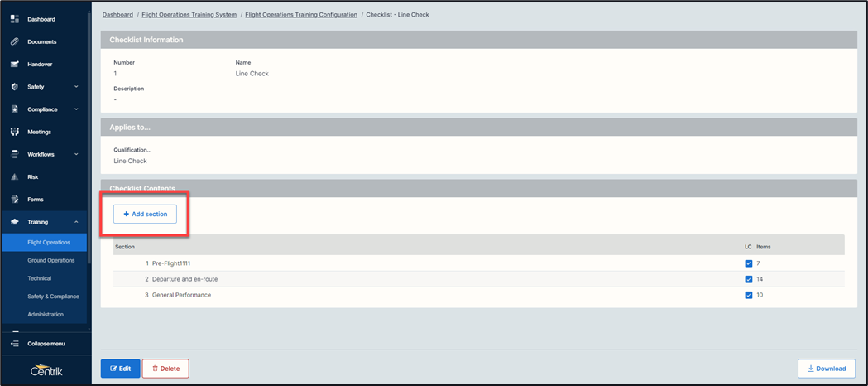The height and width of the screenshot is (386, 868).
Task: Click the Section column header
Action: pyautogui.click(x=125, y=247)
